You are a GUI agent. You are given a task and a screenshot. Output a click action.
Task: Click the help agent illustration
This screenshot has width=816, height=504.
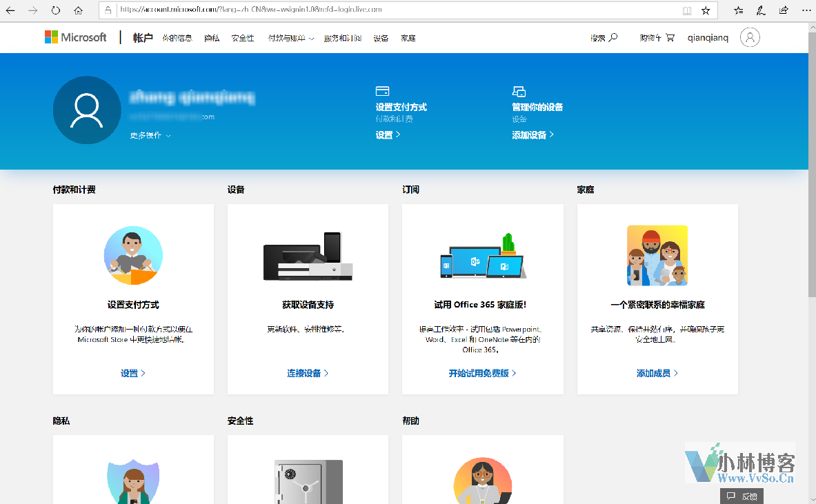click(483, 481)
